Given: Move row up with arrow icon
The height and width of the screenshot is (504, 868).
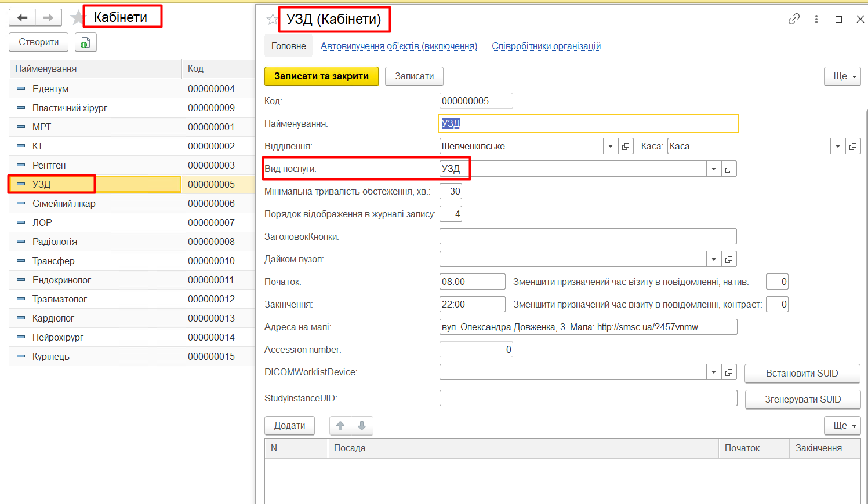Looking at the screenshot, I should tap(340, 426).
